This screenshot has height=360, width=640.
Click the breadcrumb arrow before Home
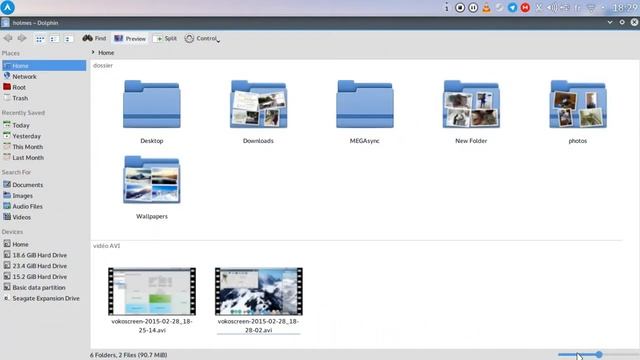click(93, 52)
